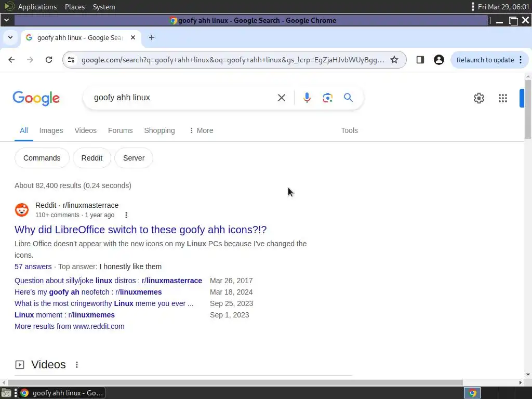Viewport: 532px width, 399px height.
Task: Click the clock Fri Mar 29, 06:01
Action: (x=503, y=7)
